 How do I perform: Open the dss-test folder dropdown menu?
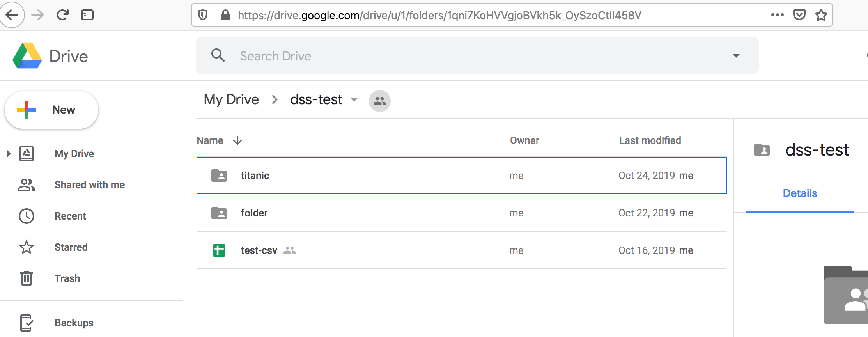354,100
